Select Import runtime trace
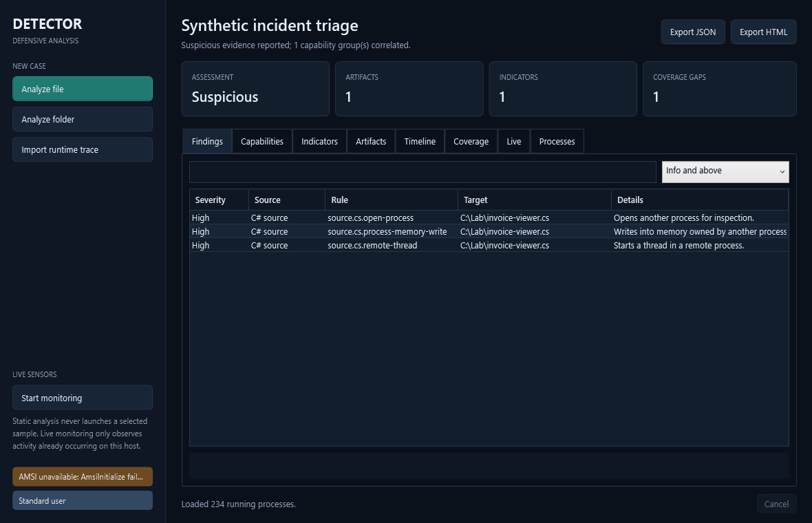 click(x=83, y=149)
